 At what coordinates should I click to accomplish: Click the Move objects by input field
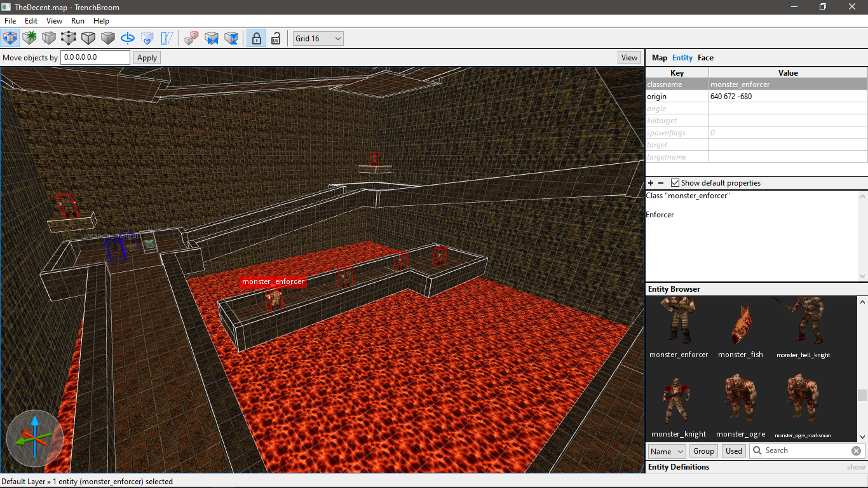click(x=95, y=57)
